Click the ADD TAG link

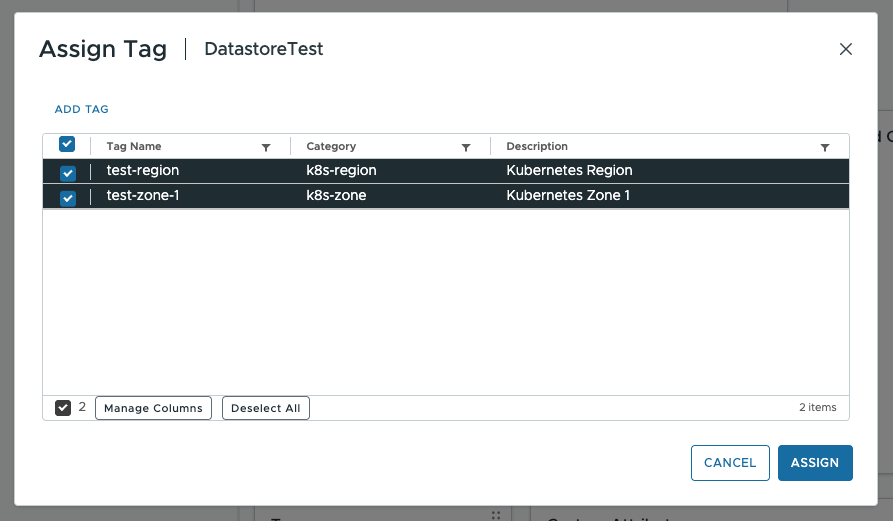coord(81,109)
